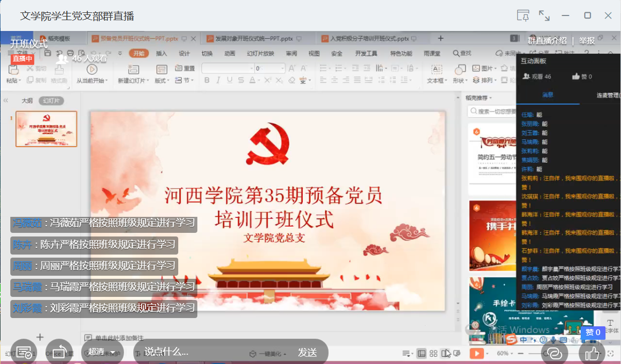Apply Italic formatting in ribbon
The height and width of the screenshot is (364, 621).
[x=218, y=80]
